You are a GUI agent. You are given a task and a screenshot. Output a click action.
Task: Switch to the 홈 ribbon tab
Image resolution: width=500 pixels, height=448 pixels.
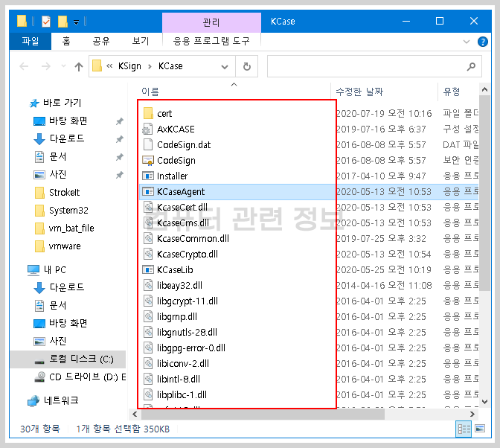(x=66, y=41)
